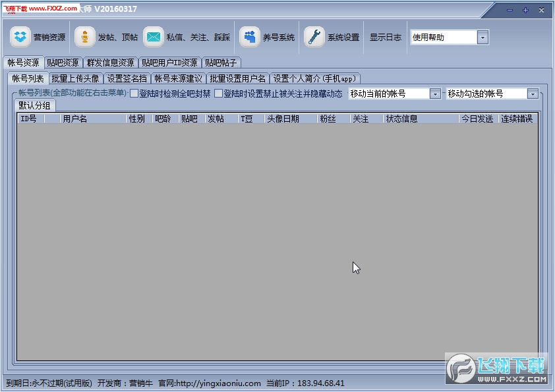This screenshot has width=555, height=392.
Task: Click the 粉丝 column header
Action: (x=329, y=119)
